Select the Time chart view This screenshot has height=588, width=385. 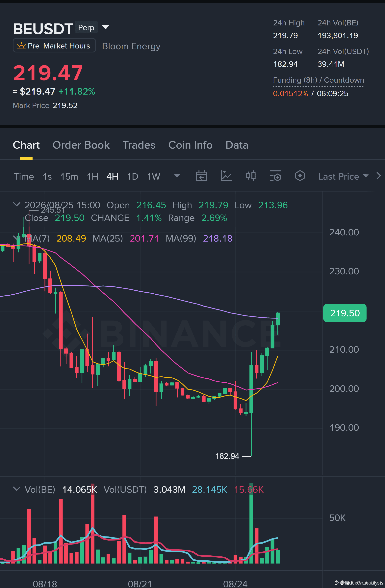(24, 176)
